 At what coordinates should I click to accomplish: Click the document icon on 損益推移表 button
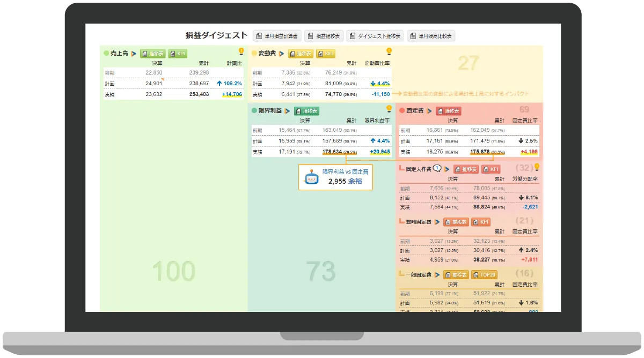coord(311,36)
